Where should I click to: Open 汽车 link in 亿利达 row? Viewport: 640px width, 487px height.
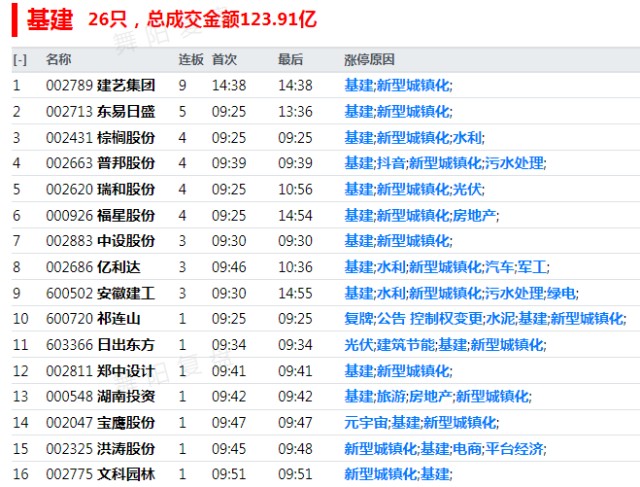(500, 267)
